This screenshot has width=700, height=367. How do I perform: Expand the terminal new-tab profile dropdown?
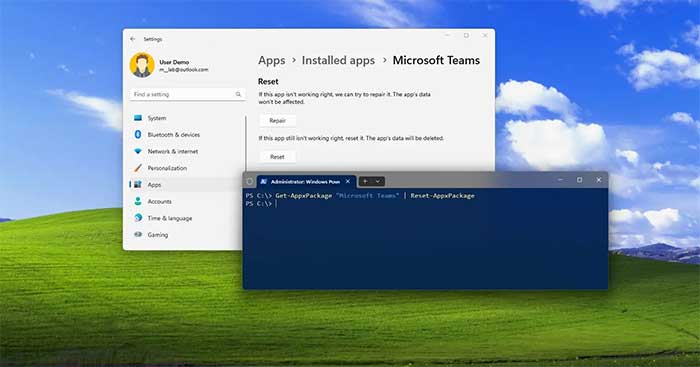[378, 181]
